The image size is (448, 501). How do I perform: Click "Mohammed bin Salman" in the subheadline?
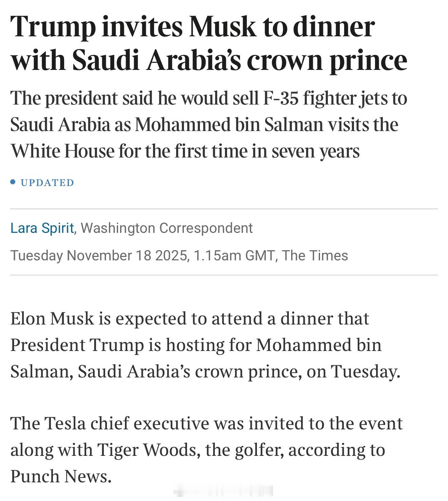click(229, 125)
